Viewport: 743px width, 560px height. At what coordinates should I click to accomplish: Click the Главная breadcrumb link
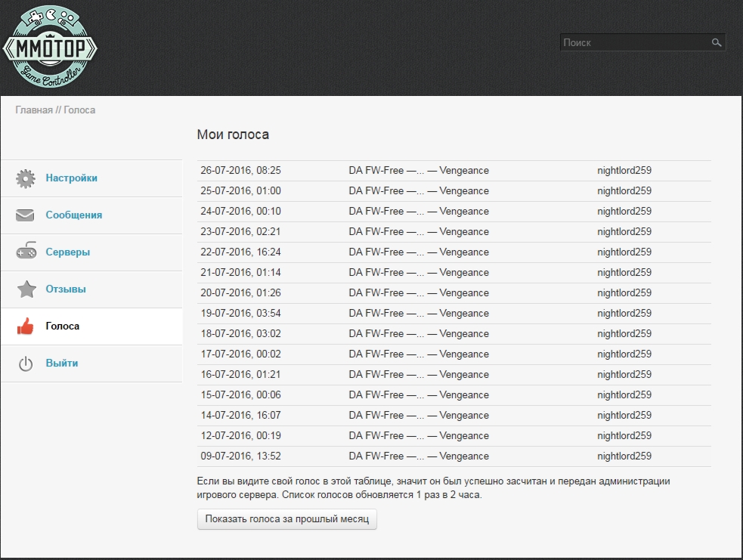point(34,110)
